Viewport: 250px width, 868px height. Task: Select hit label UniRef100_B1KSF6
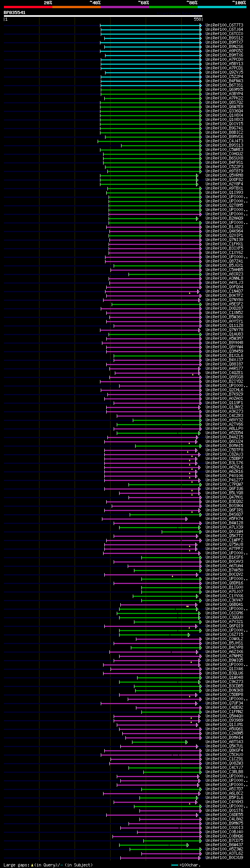click(224, 557)
